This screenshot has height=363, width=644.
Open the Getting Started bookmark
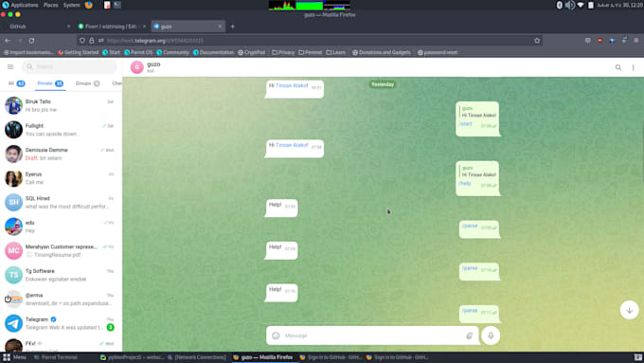[x=79, y=52]
